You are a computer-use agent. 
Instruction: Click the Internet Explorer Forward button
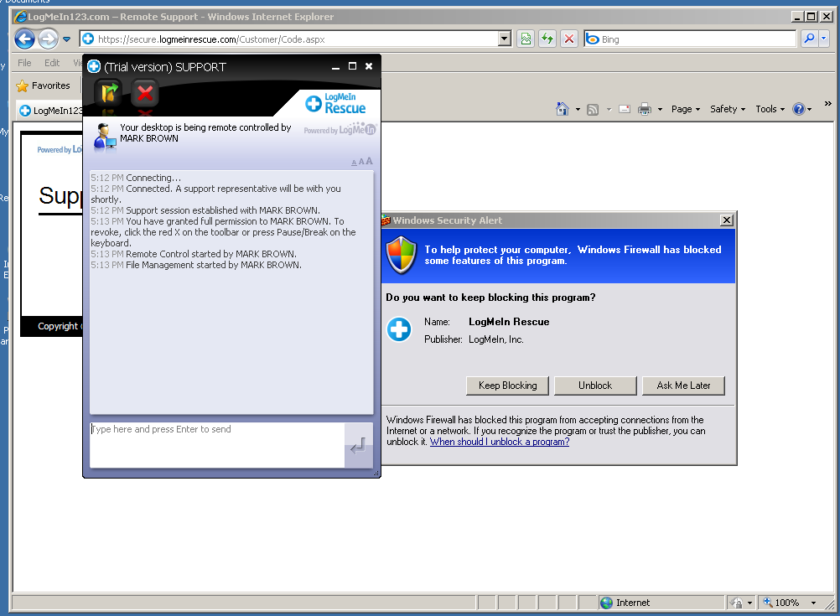point(49,39)
